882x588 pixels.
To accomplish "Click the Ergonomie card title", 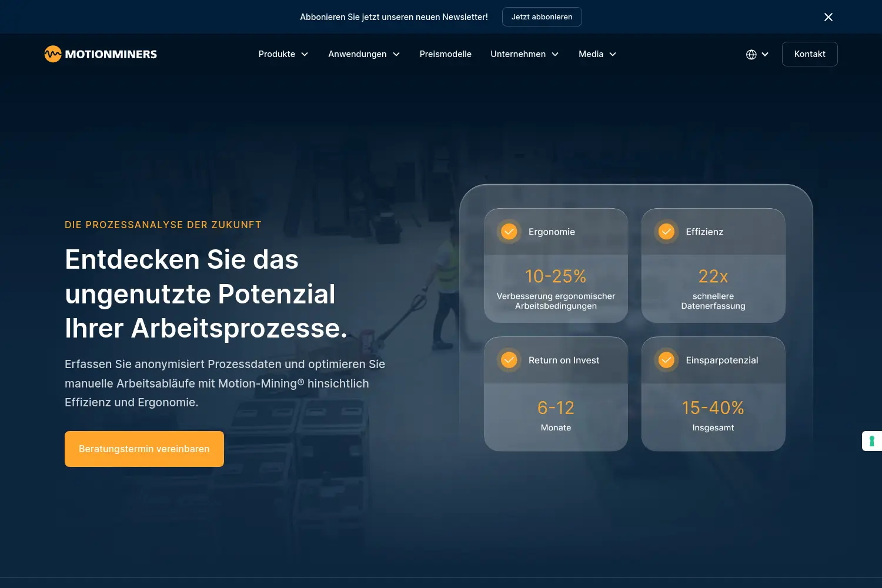I will (x=552, y=232).
